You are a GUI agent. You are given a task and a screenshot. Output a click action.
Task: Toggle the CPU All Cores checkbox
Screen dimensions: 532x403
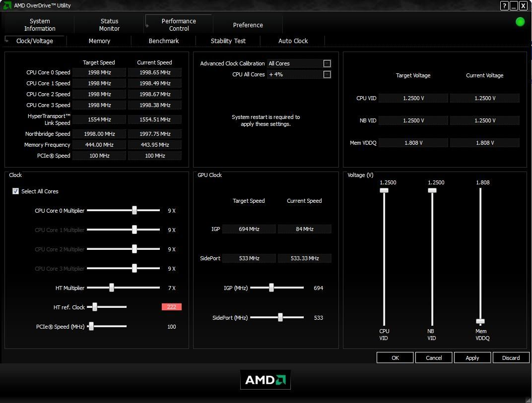(327, 74)
